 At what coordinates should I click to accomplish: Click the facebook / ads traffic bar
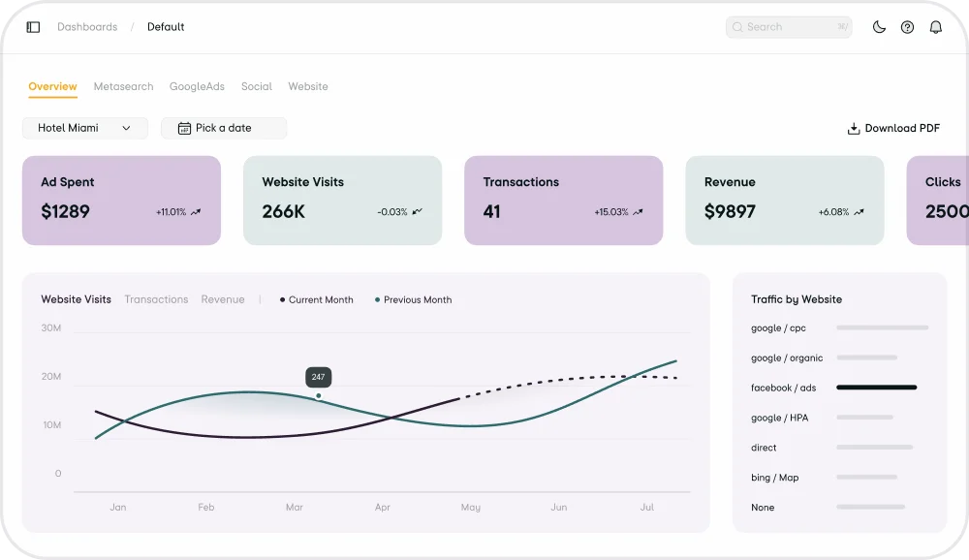(876, 388)
